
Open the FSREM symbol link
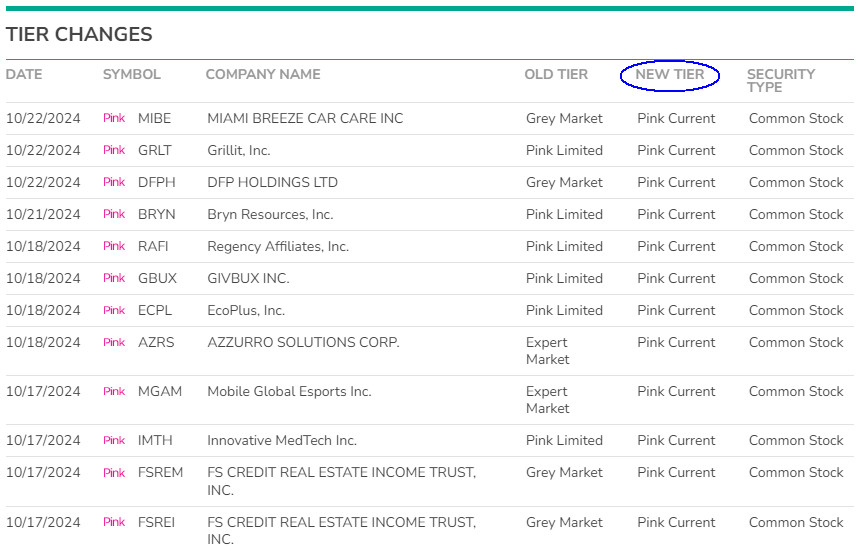pos(160,473)
